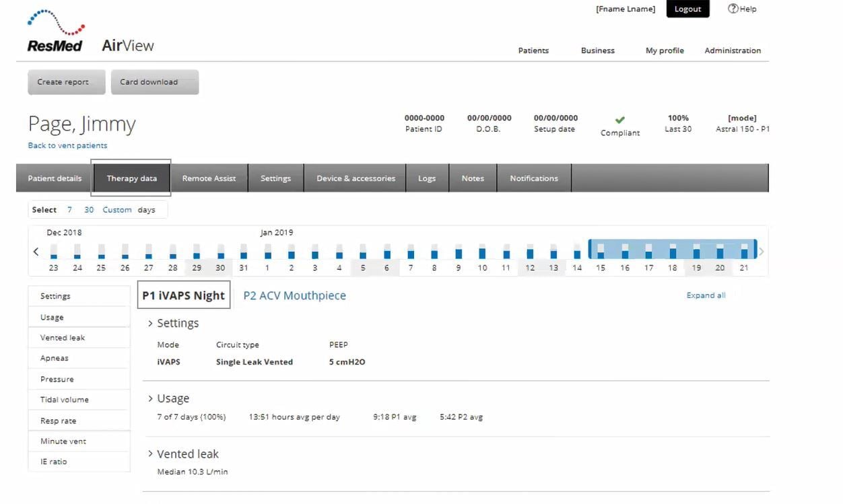This screenshot has width=843, height=504.
Task: Expand the Settings section chevron
Action: (150, 324)
